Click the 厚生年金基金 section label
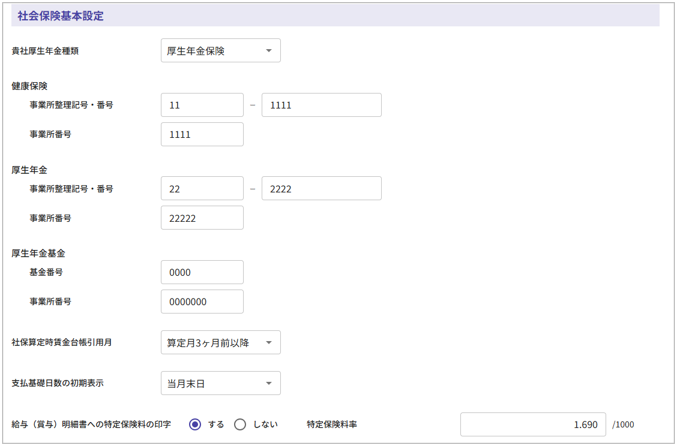The width and height of the screenshot is (677, 446). pyautogui.click(x=38, y=254)
